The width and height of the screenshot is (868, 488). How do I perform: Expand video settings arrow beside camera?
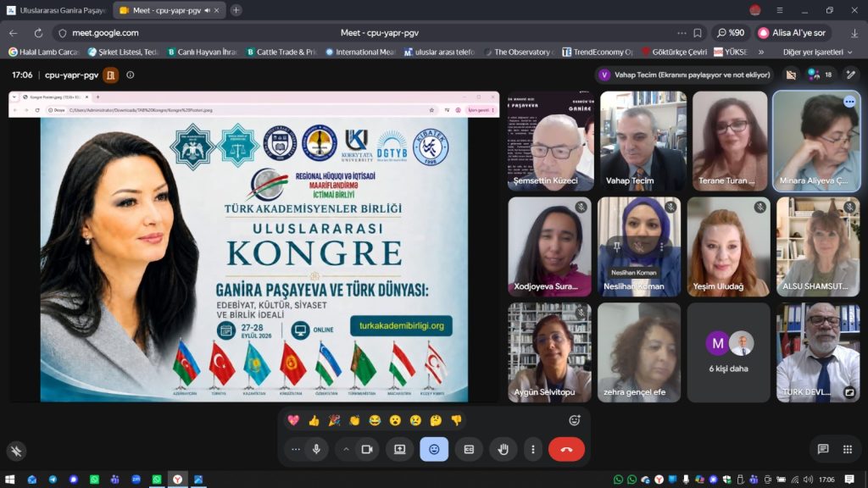click(346, 449)
